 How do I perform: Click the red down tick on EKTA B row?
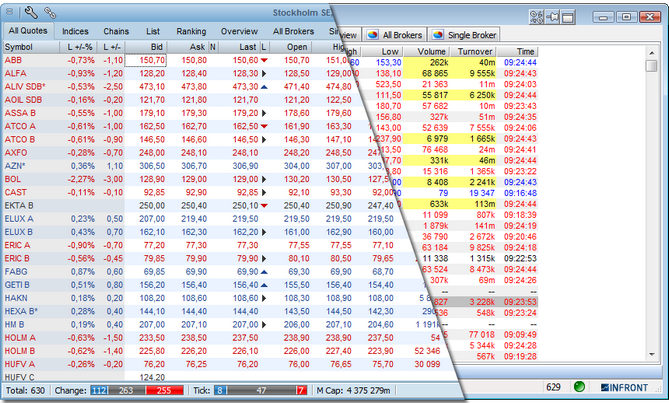point(264,206)
